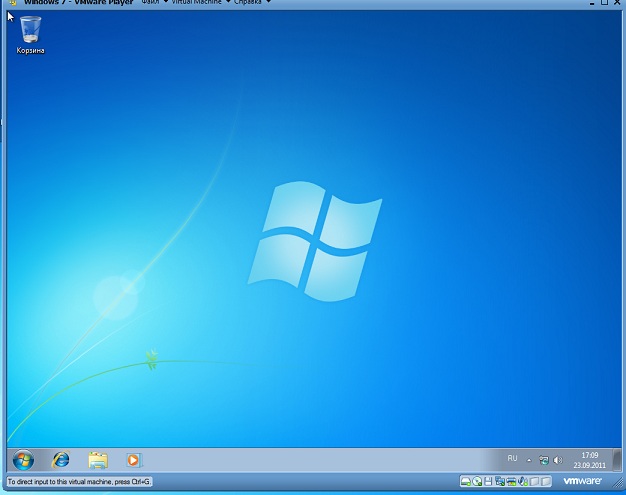Click the volume speaker tray icon

pyautogui.click(x=558, y=460)
